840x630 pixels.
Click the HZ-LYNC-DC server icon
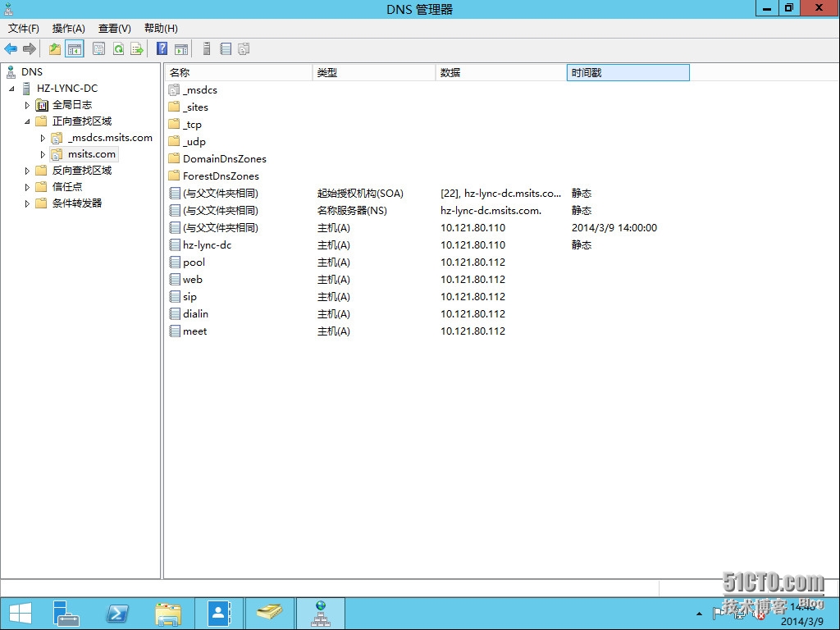click(26, 89)
